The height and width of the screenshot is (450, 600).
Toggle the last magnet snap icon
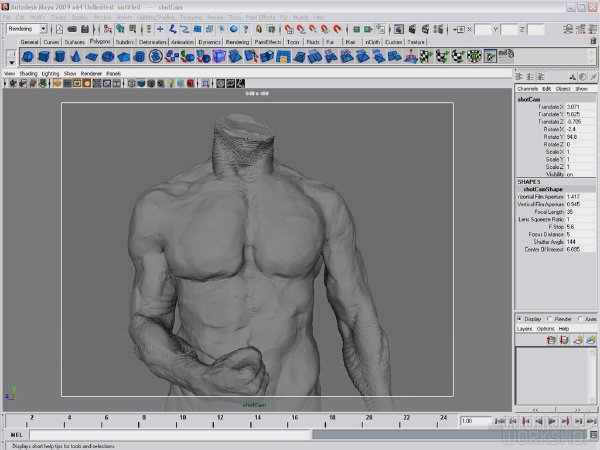click(337, 29)
